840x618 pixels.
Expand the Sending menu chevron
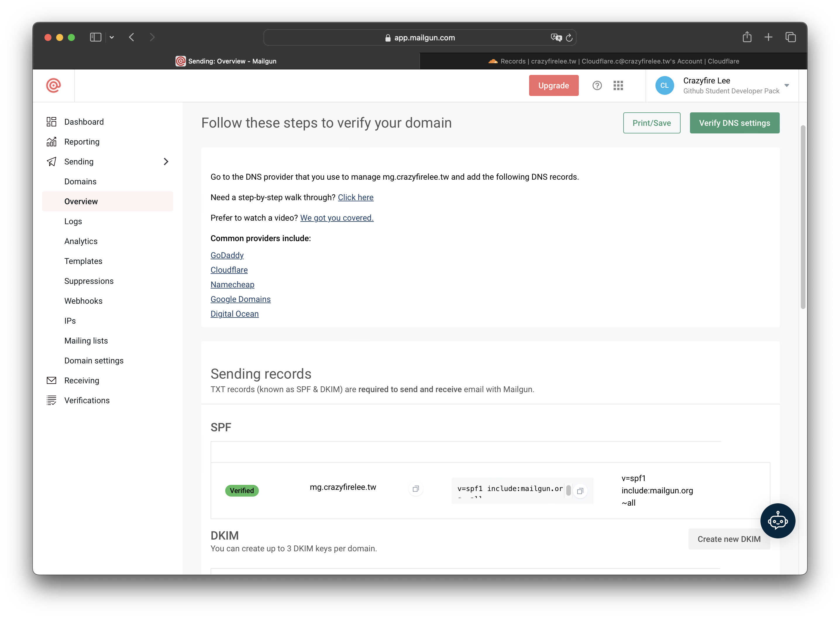tap(166, 162)
